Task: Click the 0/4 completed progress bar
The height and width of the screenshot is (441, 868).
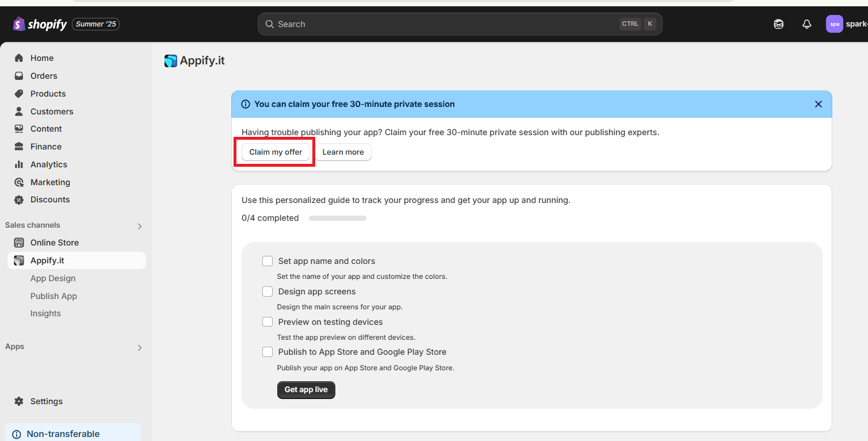Action: (337, 218)
